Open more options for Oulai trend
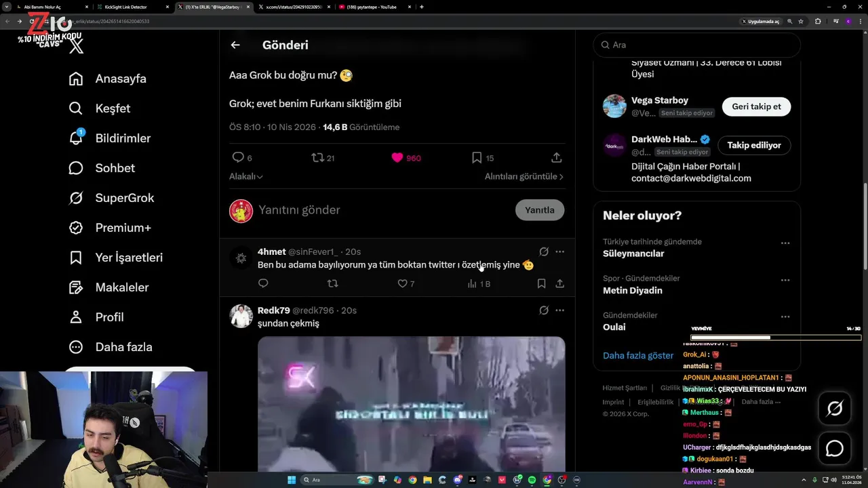Screen dimensions: 868x488 (x=785, y=317)
